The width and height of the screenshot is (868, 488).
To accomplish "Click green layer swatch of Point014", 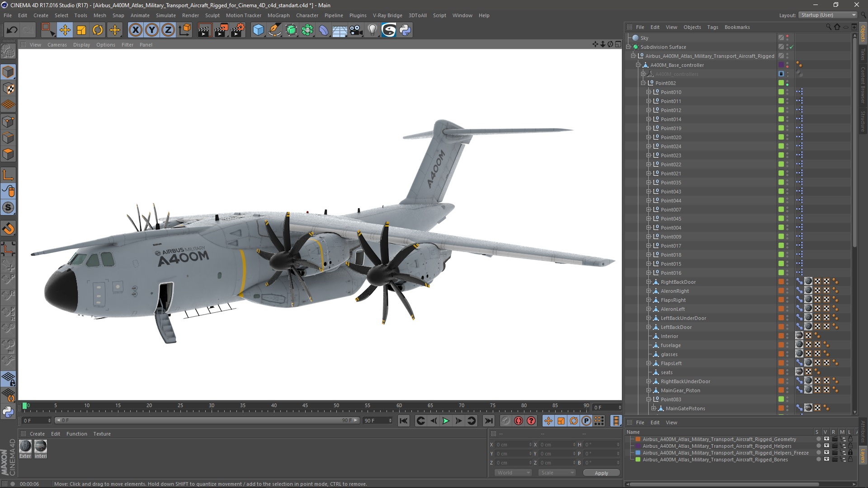I will point(781,119).
